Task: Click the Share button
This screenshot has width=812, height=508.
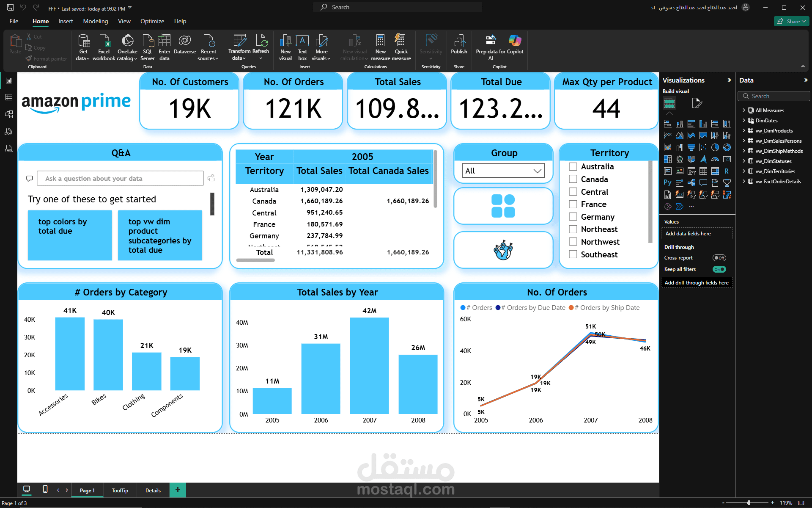Action: point(791,21)
